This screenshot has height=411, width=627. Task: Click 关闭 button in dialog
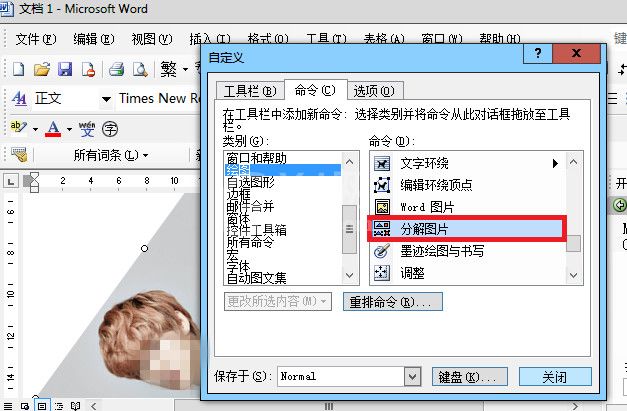(x=555, y=377)
